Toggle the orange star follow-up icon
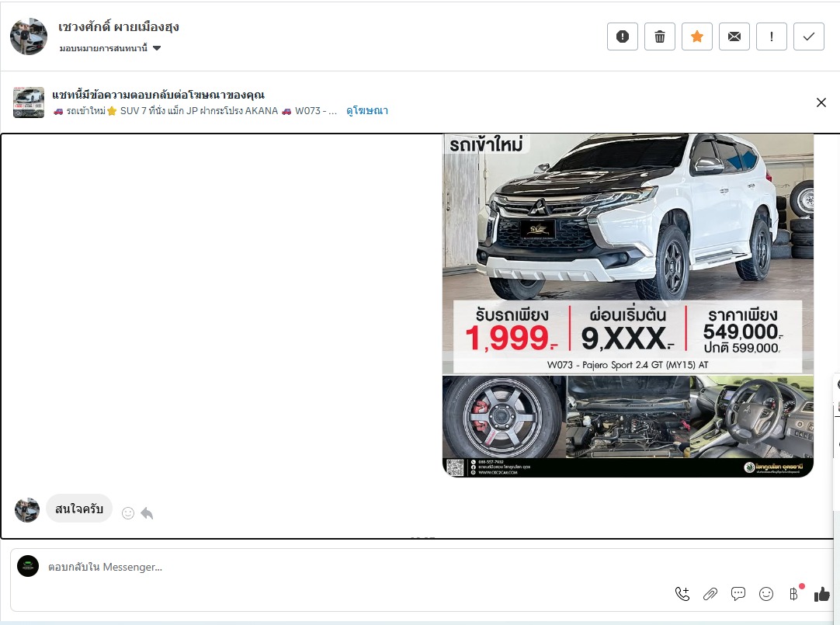This screenshot has width=840, height=625. point(697,36)
